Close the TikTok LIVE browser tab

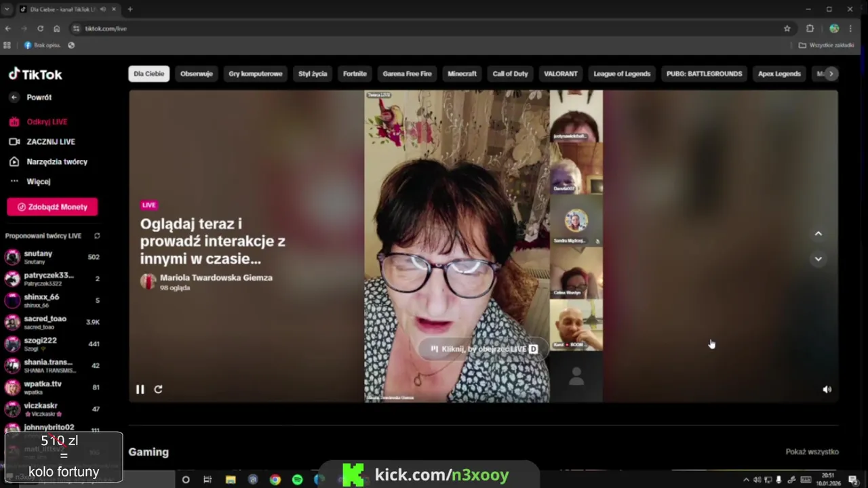pyautogui.click(x=113, y=9)
